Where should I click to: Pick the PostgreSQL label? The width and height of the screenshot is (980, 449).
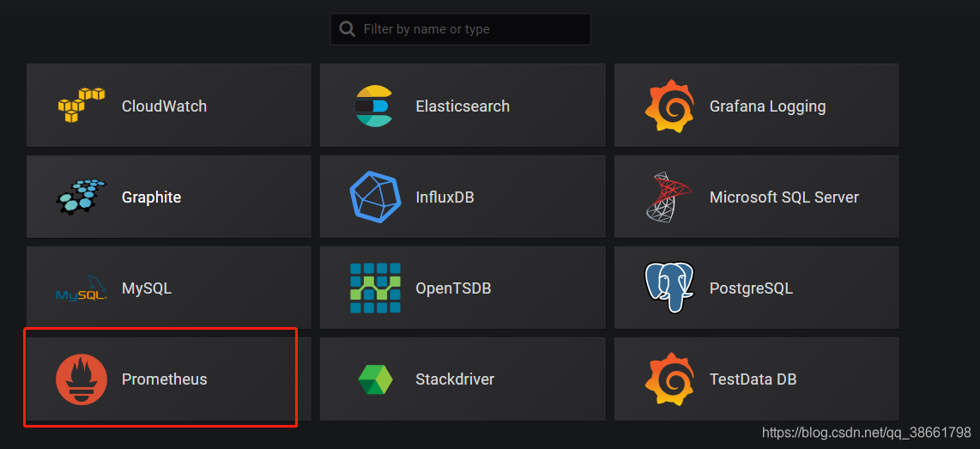point(751,289)
